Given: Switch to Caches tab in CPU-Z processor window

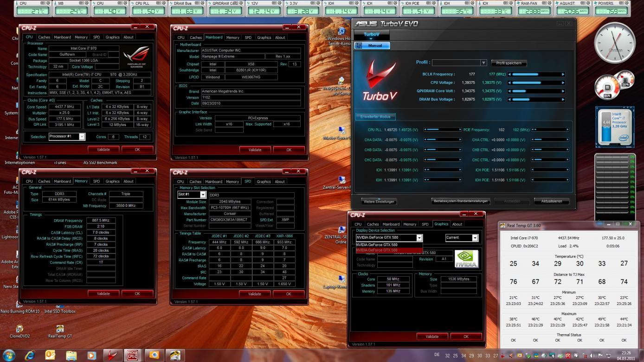Looking at the screenshot, I should tap(44, 37).
